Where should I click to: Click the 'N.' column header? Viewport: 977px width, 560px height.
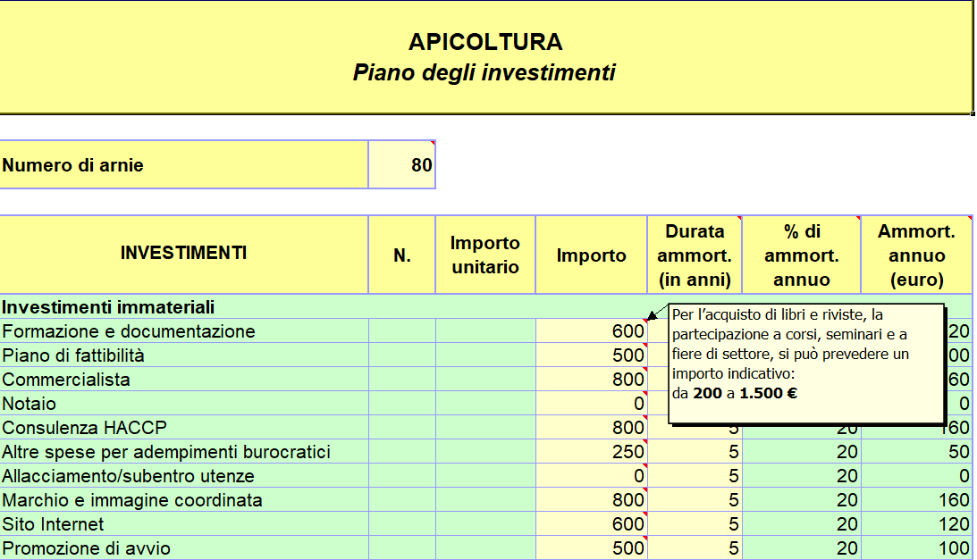pyautogui.click(x=402, y=255)
